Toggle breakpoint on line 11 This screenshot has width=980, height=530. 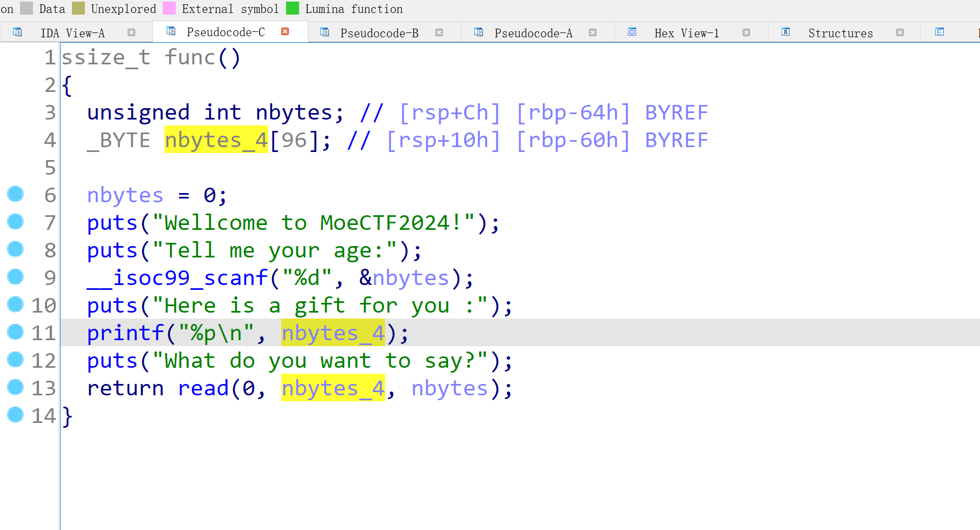tap(15, 332)
